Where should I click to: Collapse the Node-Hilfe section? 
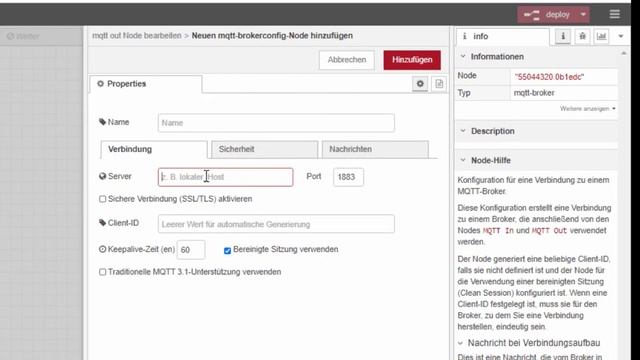point(463,160)
